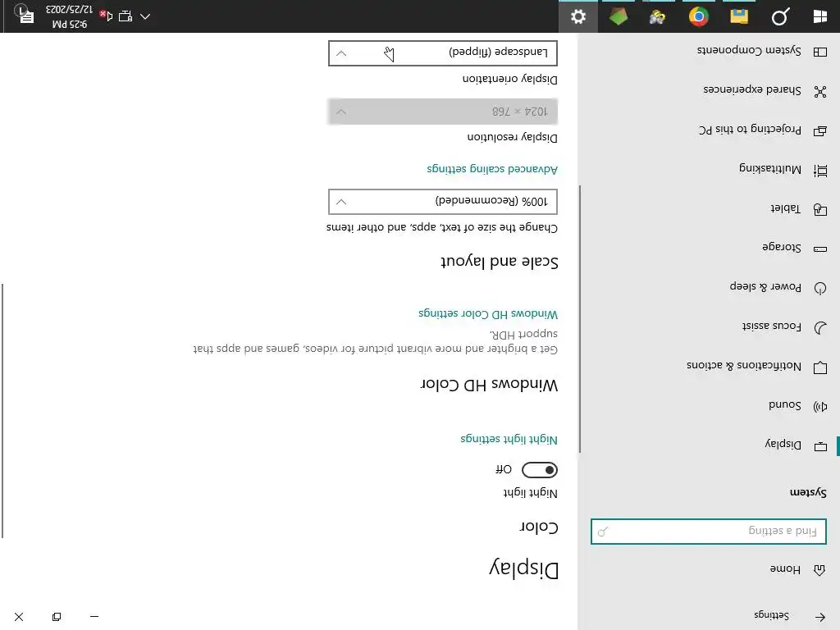Click the Settings page scrollbar
Image resolution: width=840 pixels, height=630 pixels.
pos(2,411)
